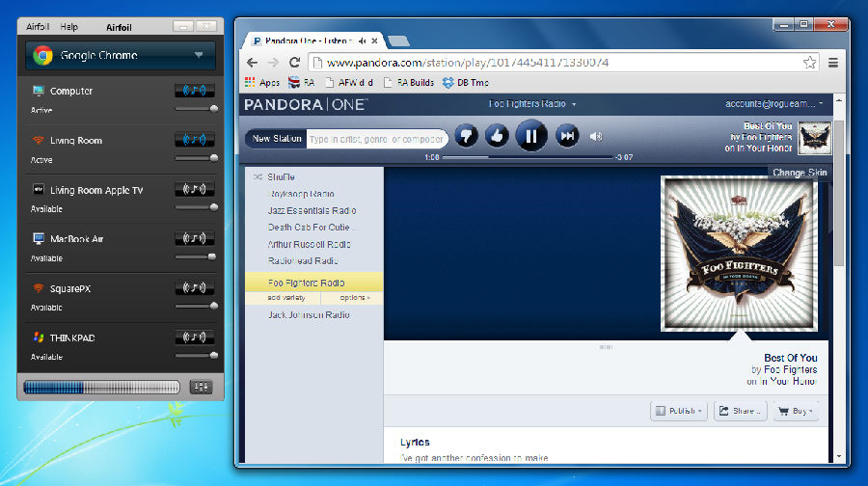Click the Airfoil master volume bar
The image size is (868, 486).
[102, 387]
